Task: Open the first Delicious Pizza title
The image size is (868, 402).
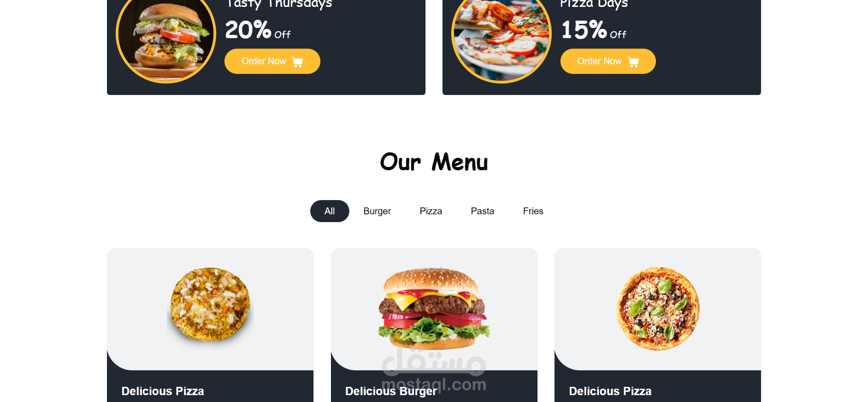Action: (162, 391)
